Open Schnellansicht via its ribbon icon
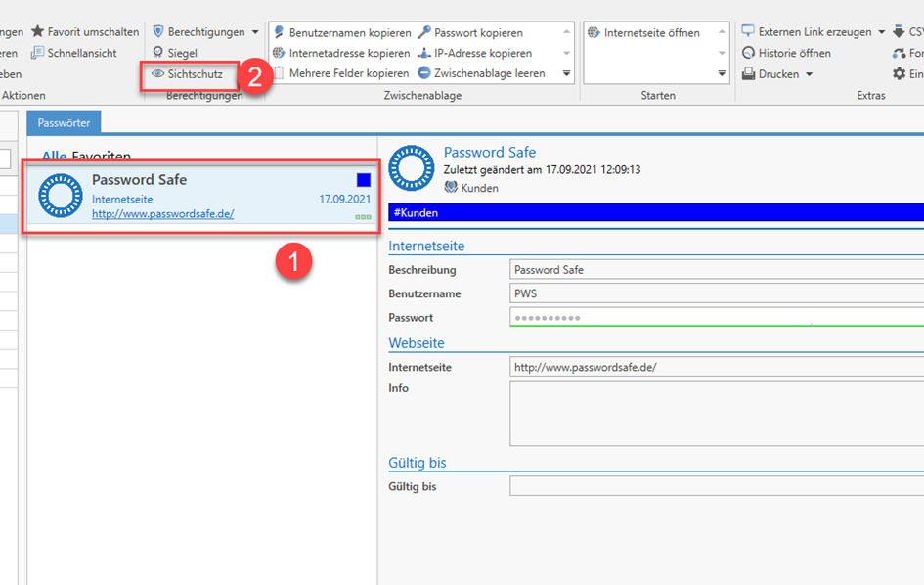Viewport: 924px width, 585px height. [38, 53]
